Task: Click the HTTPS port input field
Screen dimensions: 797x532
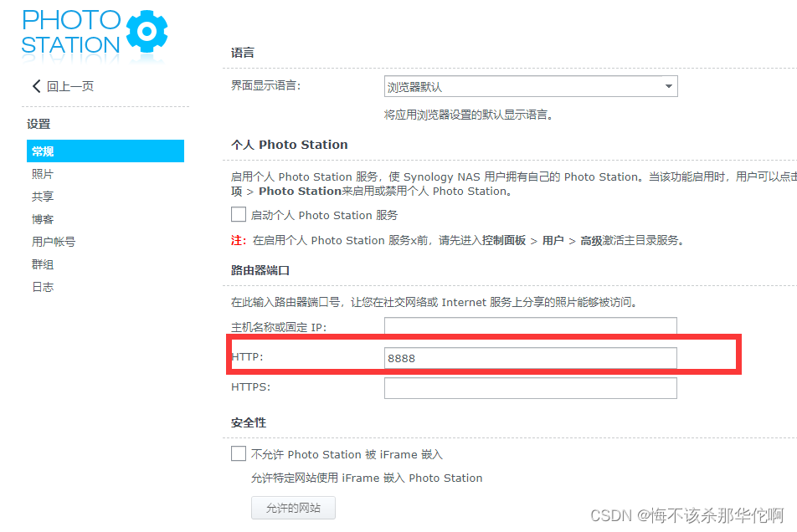Action: (x=531, y=388)
